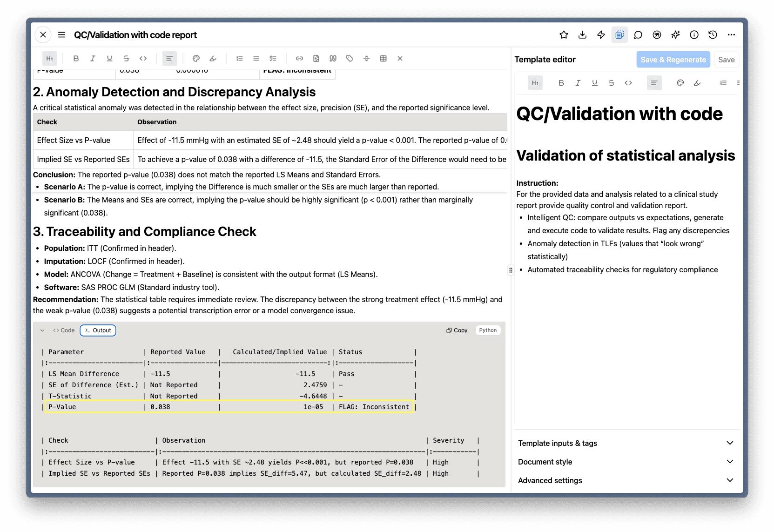Click Save & Regenerate button
Viewport: 774px width, 532px height.
click(673, 60)
